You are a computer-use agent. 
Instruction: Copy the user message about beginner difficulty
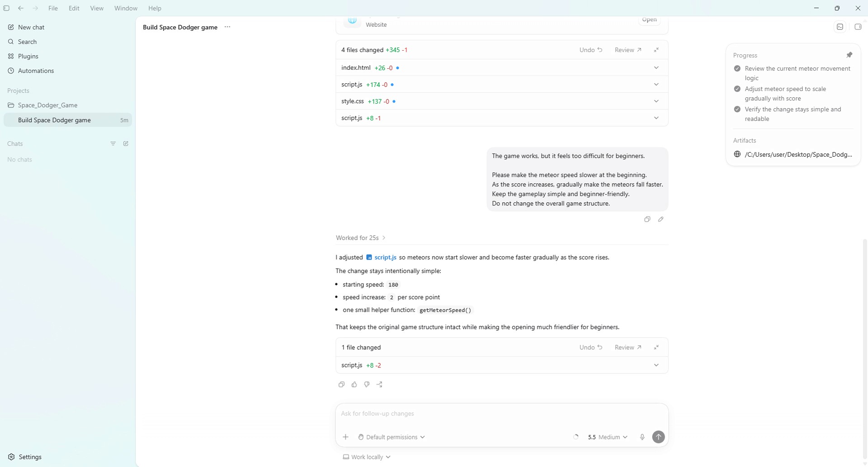click(647, 219)
